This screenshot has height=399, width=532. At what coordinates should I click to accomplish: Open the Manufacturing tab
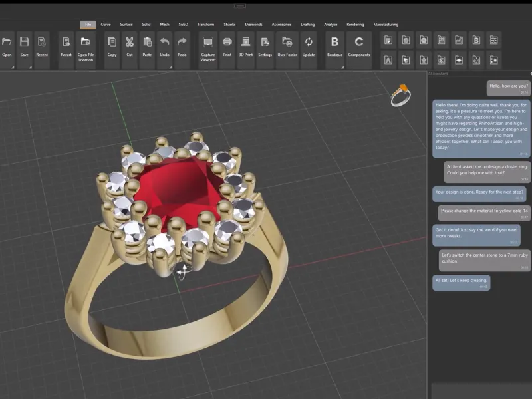click(386, 25)
